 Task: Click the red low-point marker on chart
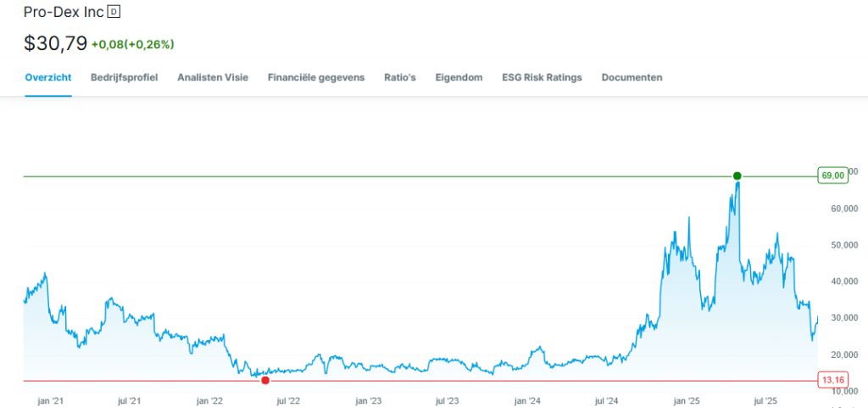point(265,380)
